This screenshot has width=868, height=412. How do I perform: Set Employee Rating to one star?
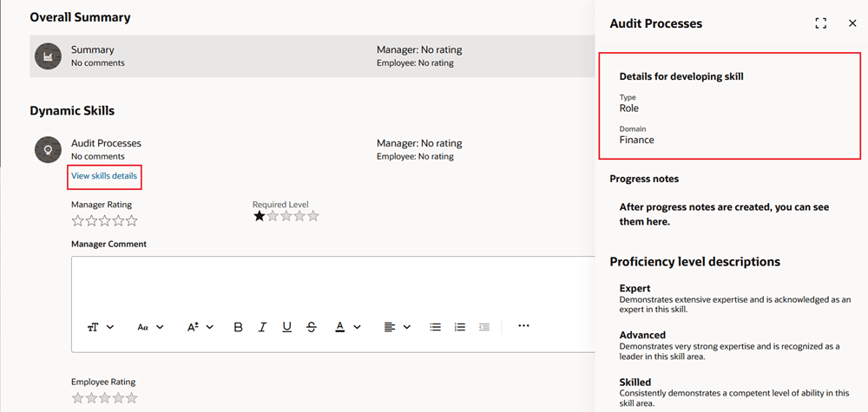pos(78,397)
